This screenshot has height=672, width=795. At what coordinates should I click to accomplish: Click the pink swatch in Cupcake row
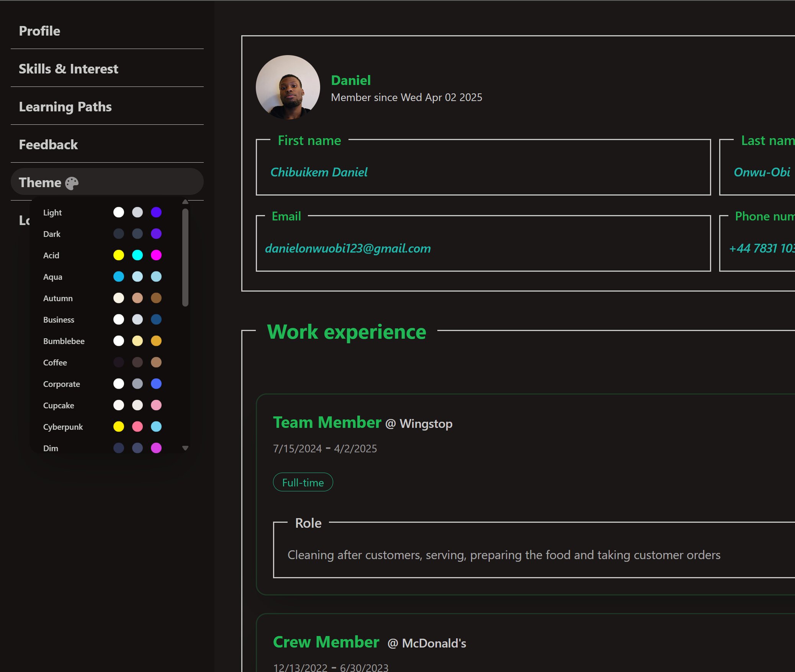156,405
